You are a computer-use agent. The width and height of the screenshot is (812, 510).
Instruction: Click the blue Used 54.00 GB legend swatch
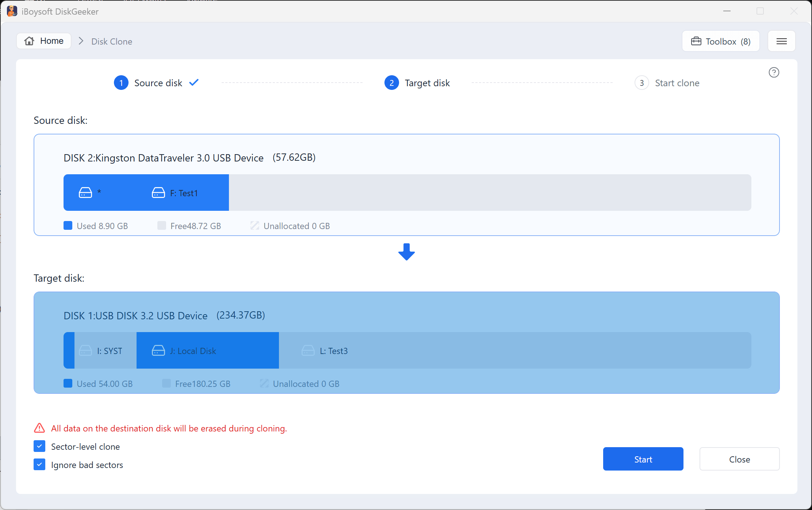(68, 383)
